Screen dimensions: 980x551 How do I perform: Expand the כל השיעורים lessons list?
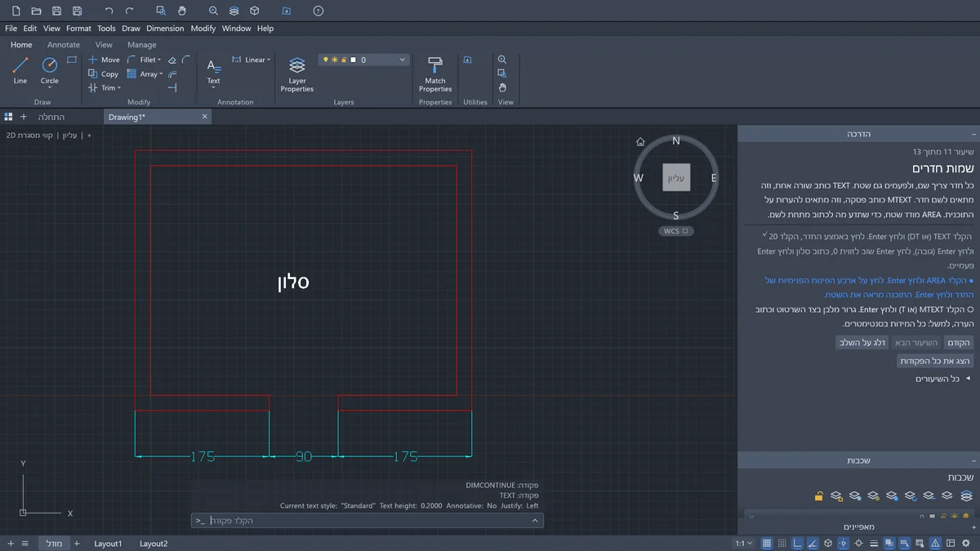click(942, 379)
